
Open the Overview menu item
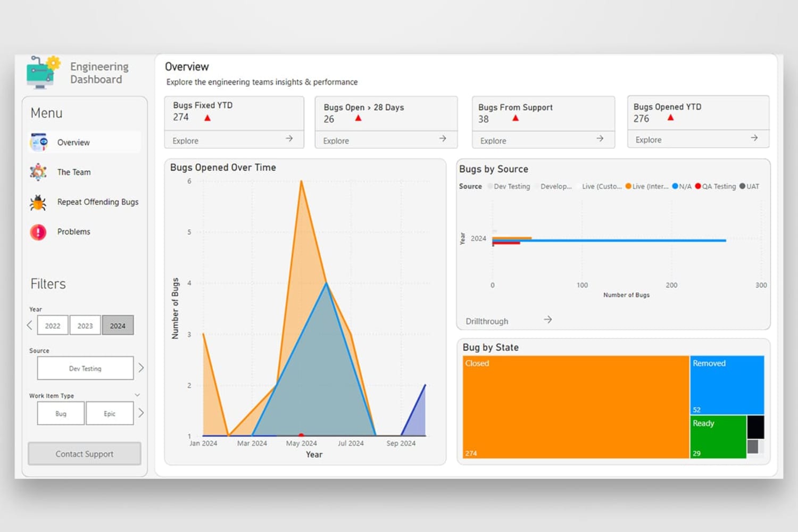[85, 143]
